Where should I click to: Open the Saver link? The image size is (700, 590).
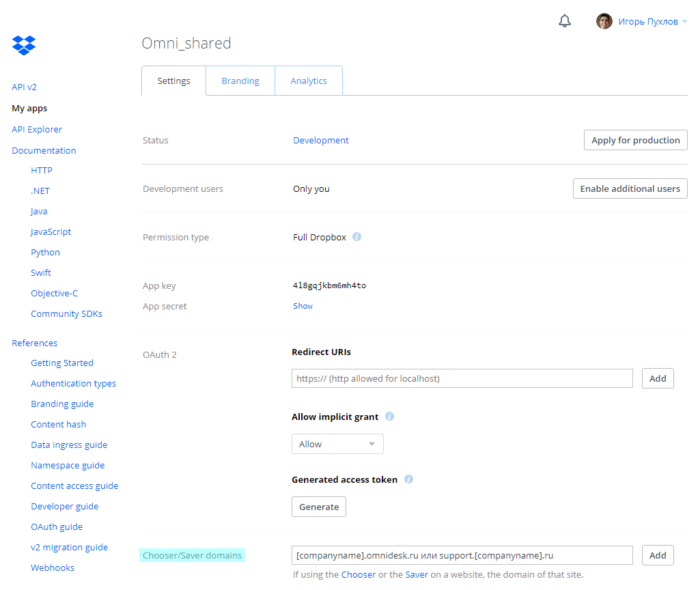click(x=417, y=575)
